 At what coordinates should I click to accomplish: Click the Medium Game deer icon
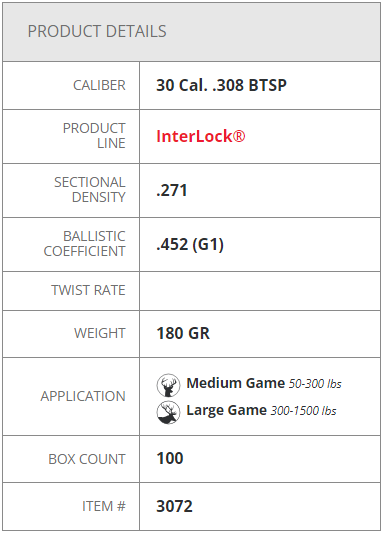168,385
